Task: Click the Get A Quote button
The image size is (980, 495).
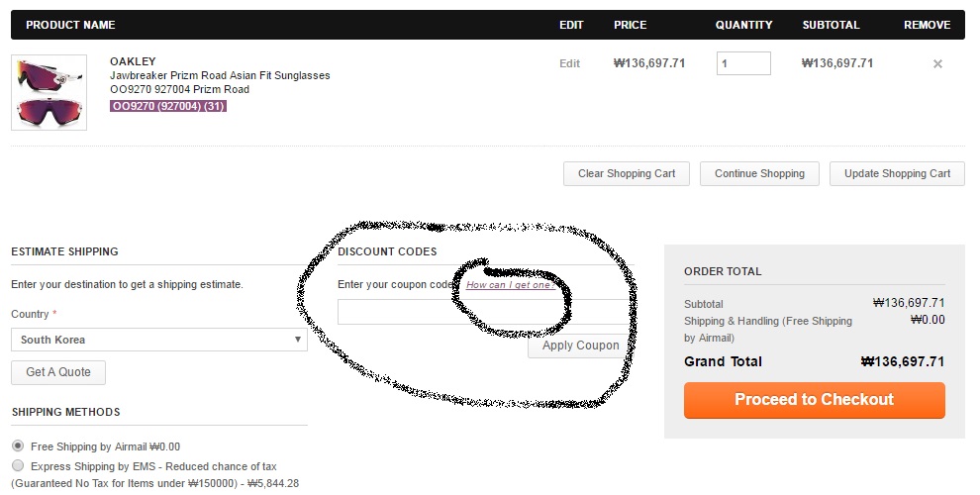Action: point(58,372)
